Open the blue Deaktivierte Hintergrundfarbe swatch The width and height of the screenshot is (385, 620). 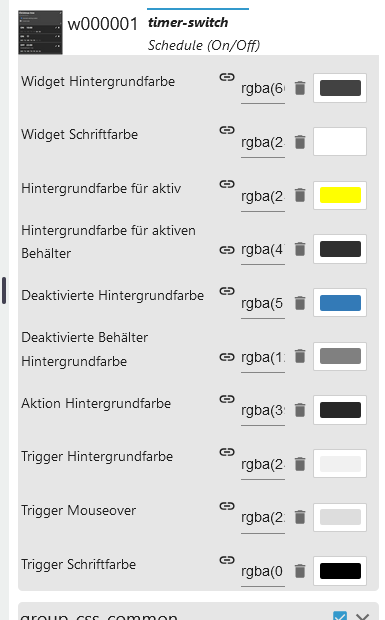click(340, 303)
